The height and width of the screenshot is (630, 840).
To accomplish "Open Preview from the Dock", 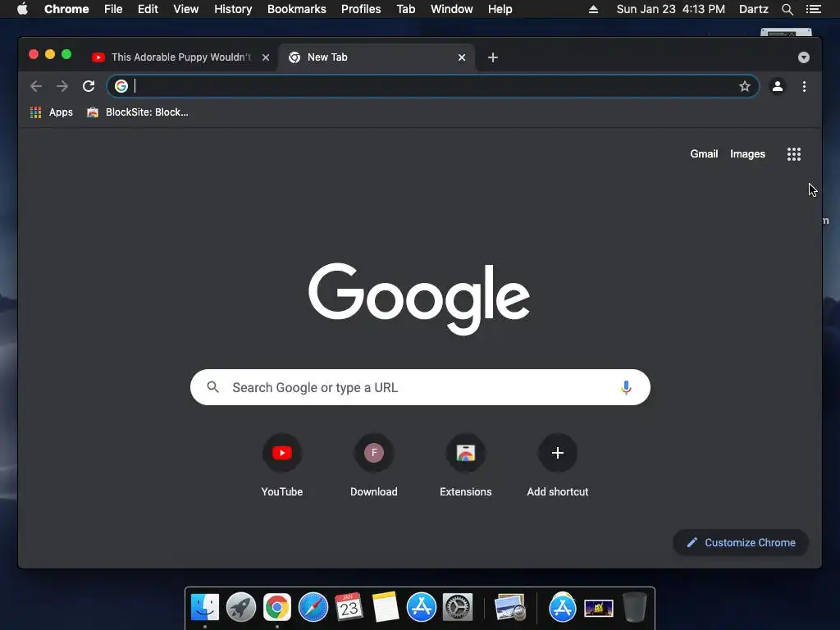I will pos(509,608).
